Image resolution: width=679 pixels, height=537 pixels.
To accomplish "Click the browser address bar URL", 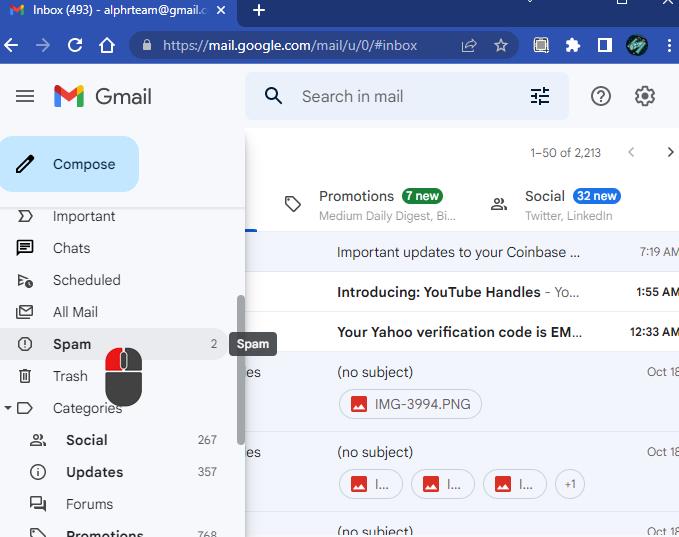I will [x=290, y=45].
